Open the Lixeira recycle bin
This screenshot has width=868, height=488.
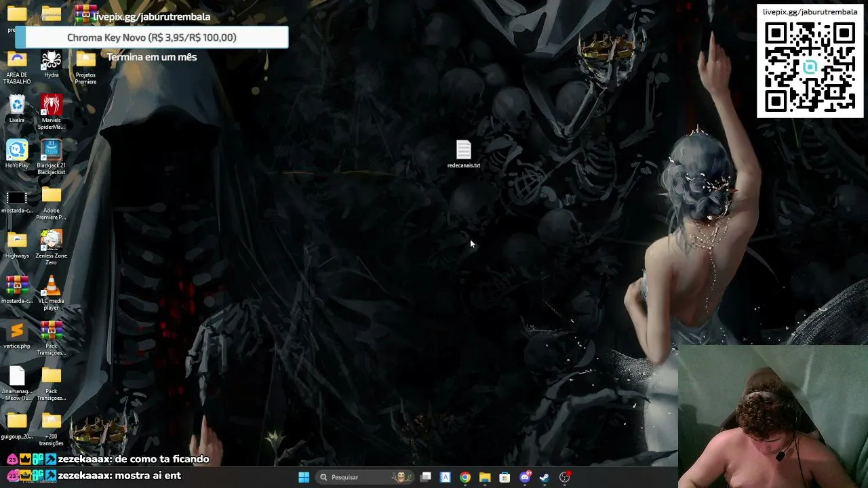[17, 109]
